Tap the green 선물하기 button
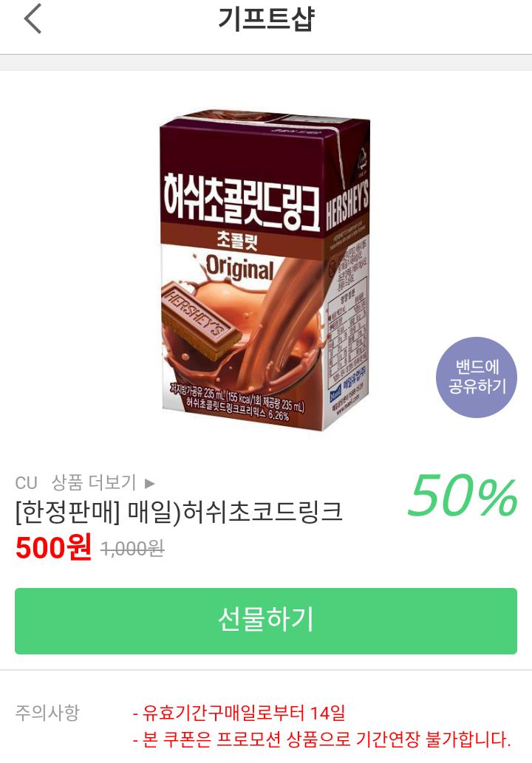Screen dimensions: 532x763 pos(266,621)
